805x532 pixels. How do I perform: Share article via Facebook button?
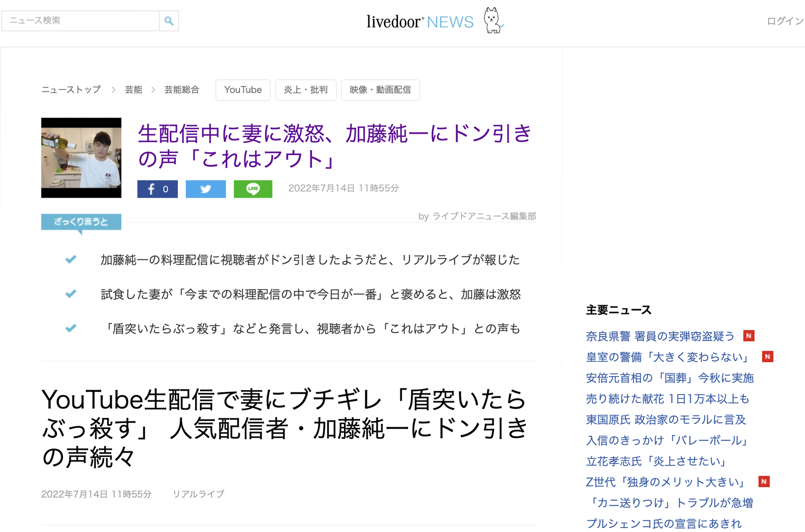(x=157, y=189)
